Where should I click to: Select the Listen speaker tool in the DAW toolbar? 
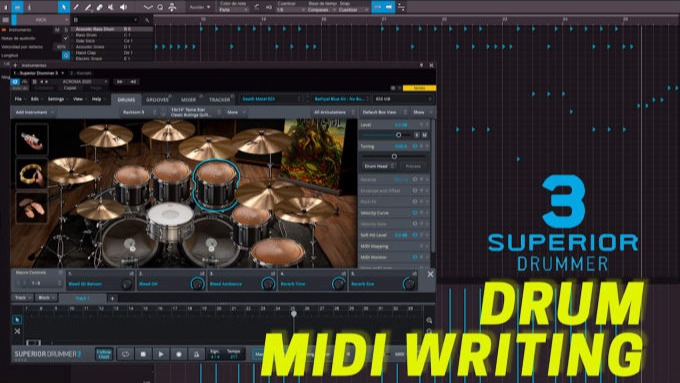(124, 7)
